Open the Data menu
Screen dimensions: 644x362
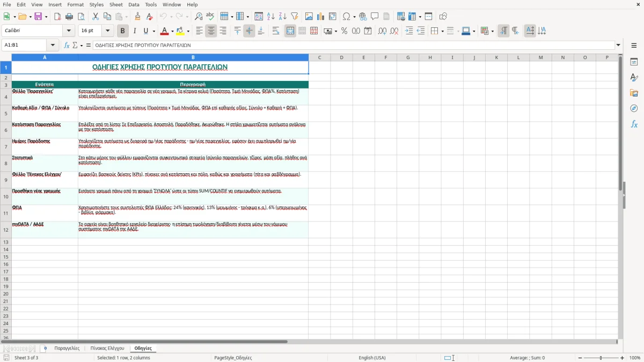pos(134,4)
